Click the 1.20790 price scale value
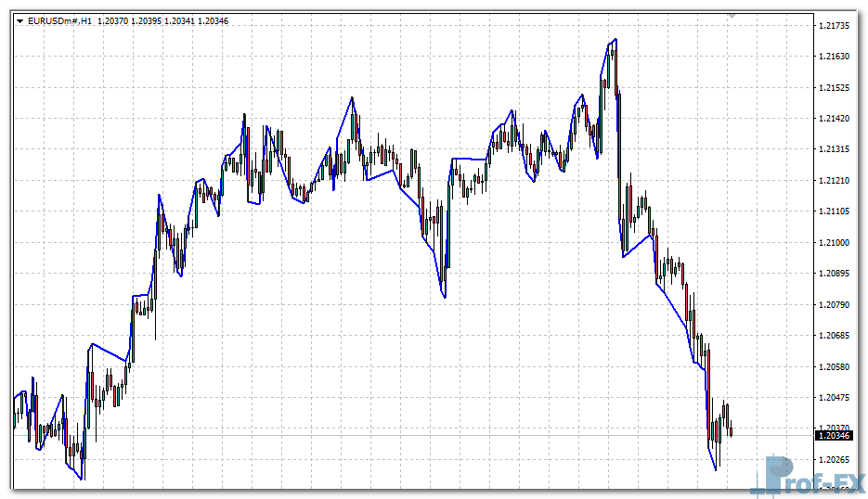The width and height of the screenshot is (868, 499). coord(836,304)
